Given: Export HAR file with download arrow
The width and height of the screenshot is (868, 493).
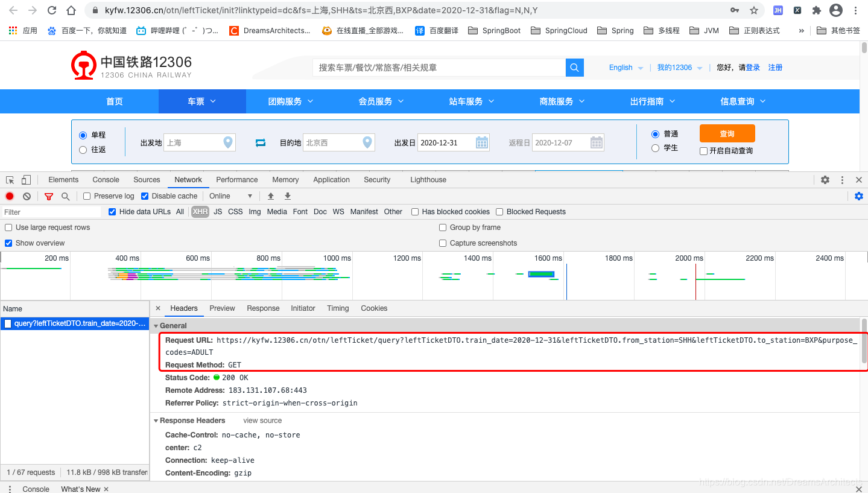Looking at the screenshot, I should 288,196.
